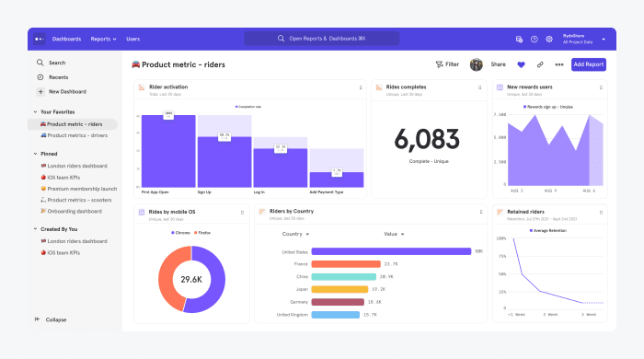Collapse the sidebar

pos(51,319)
